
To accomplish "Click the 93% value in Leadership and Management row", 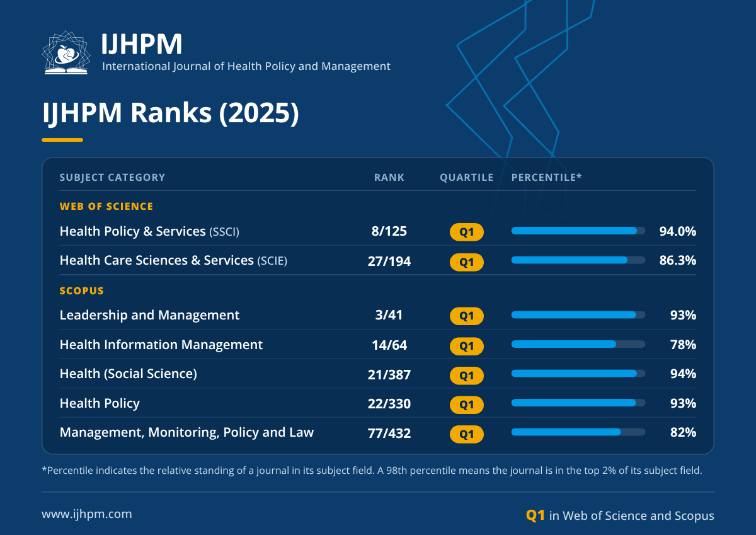I will point(683,315).
